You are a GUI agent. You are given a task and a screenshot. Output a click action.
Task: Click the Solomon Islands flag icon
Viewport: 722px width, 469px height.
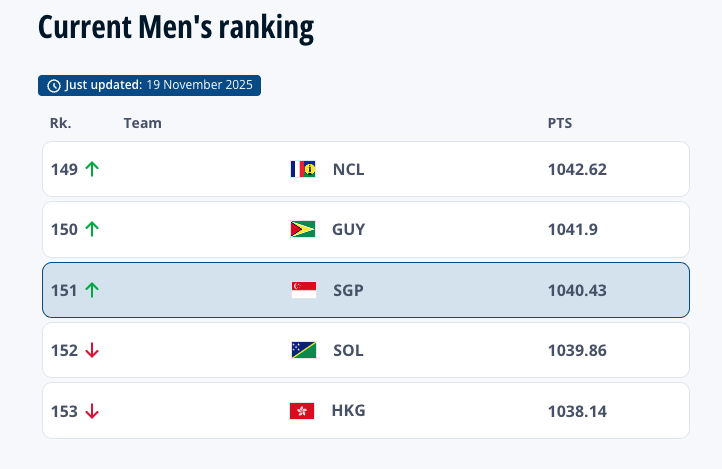point(303,350)
